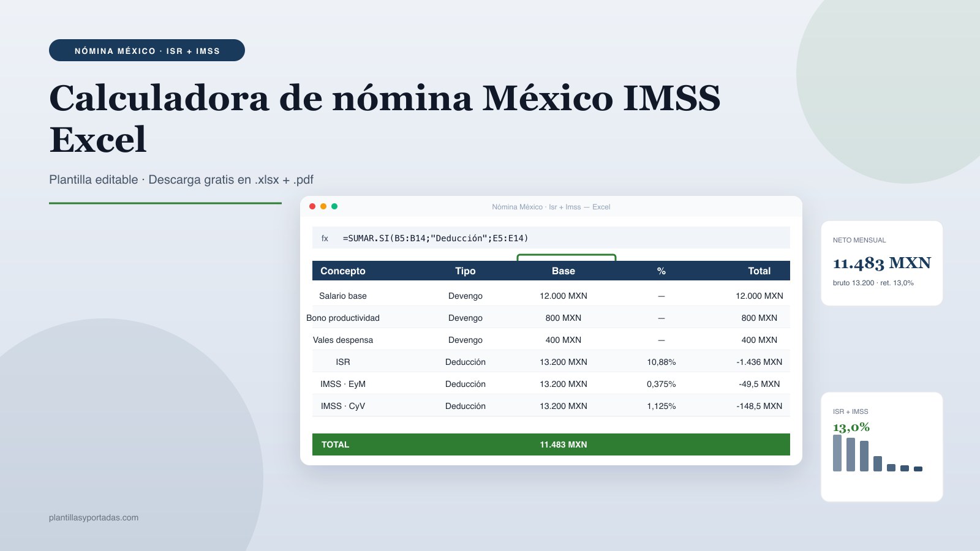Click the 0,375% percentage cell
This screenshot has height=551, width=980.
[661, 384]
